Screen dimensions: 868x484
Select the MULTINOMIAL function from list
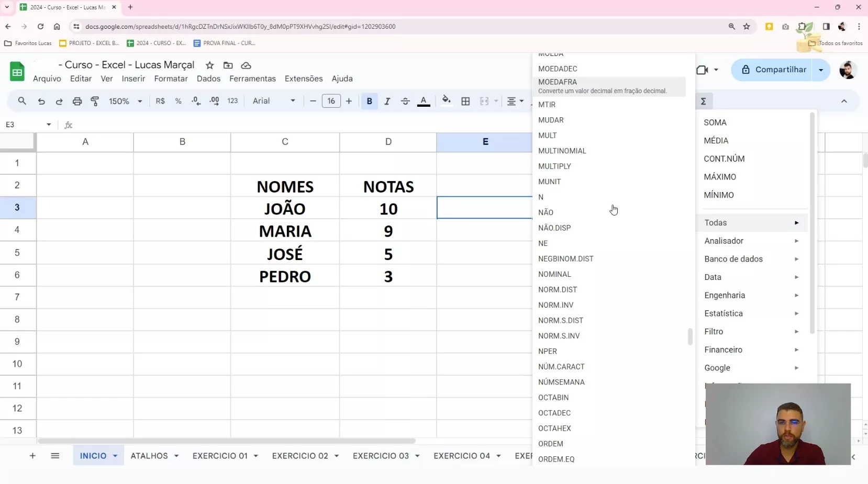pyautogui.click(x=562, y=151)
